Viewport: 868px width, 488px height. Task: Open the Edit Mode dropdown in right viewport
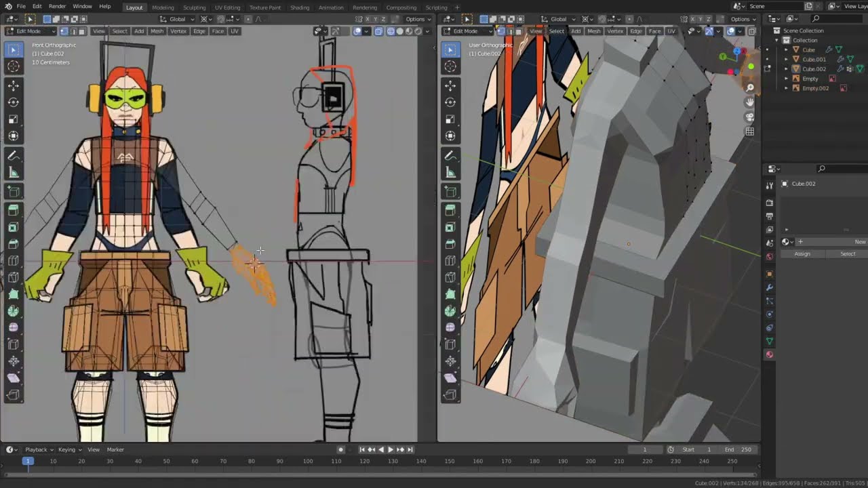point(469,31)
